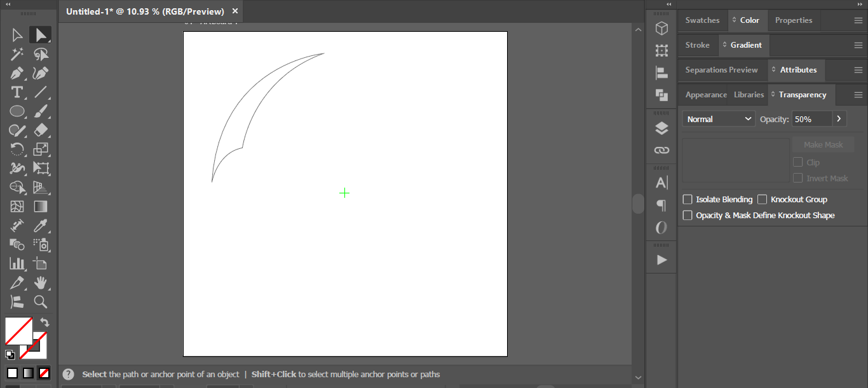Open the Normal blending mode dropdown
868x388 pixels.
click(719, 119)
